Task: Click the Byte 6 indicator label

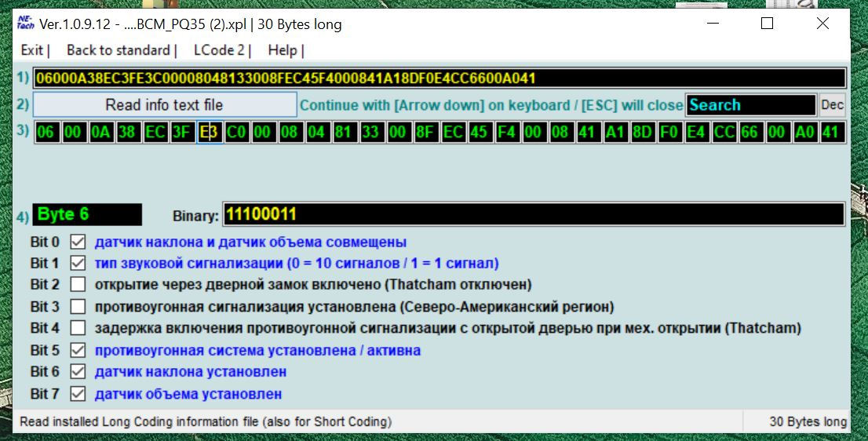Action: [87, 215]
